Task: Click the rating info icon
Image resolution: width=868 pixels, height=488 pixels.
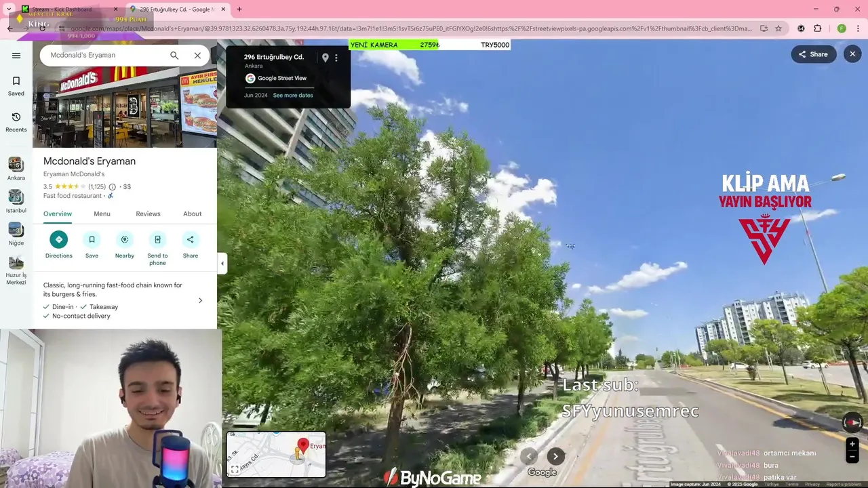Action: coord(113,186)
